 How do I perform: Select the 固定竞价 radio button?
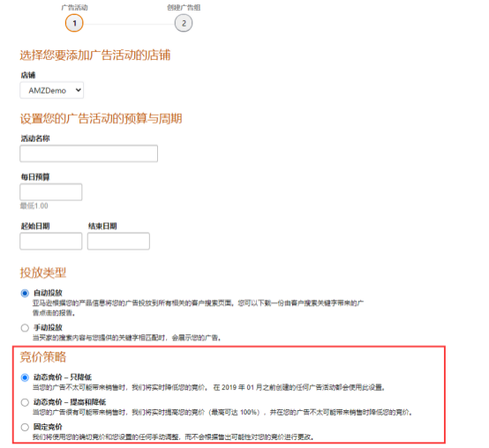pos(25,427)
